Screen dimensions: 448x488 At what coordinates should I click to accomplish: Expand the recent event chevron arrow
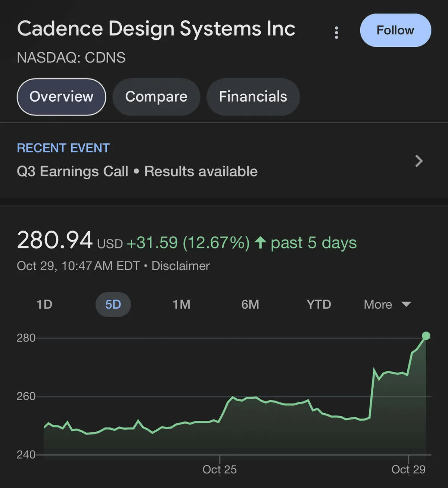tap(419, 161)
